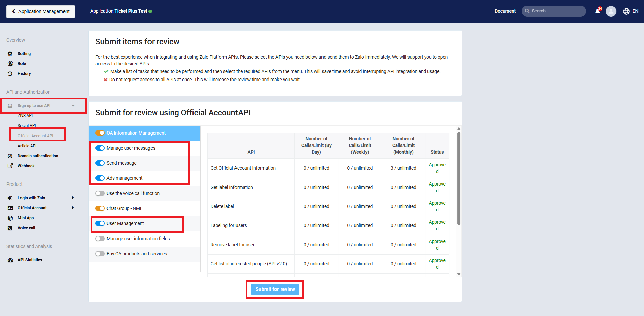Open EN language selector

635,11
